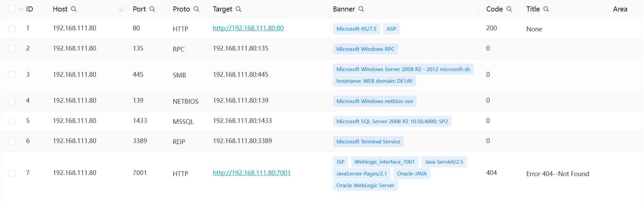Check the box for port 7001 row
644x202 pixels.
tap(11, 173)
